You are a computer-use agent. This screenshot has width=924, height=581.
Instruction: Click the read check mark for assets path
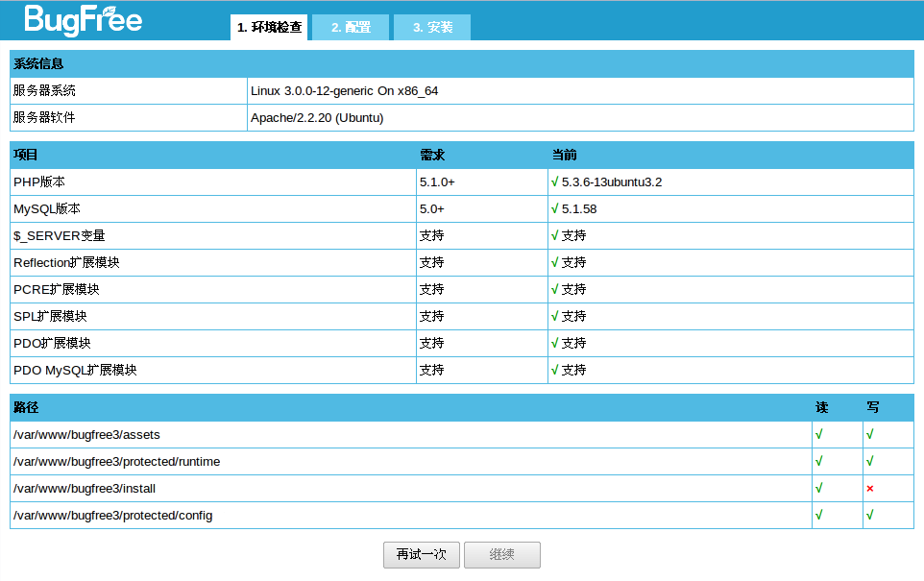(x=819, y=434)
